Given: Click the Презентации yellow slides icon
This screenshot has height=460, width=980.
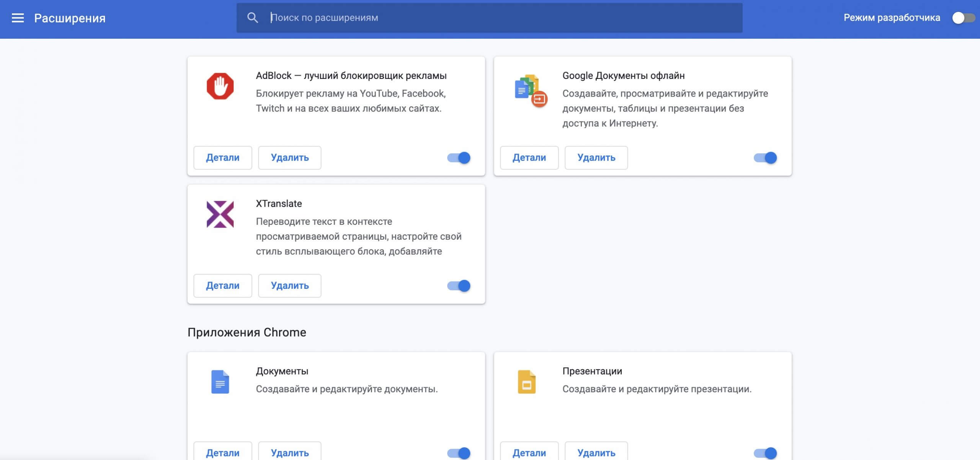Looking at the screenshot, I should tap(527, 381).
